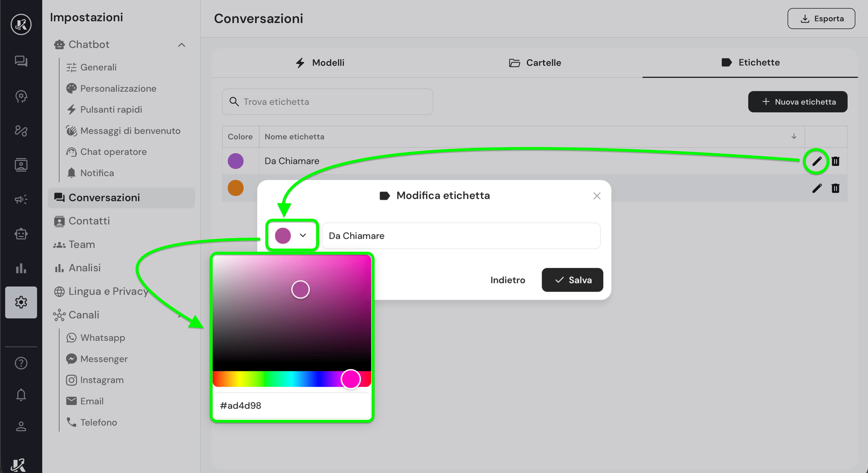
Task: Click the analytics bar chart sidebar icon
Action: point(21,268)
